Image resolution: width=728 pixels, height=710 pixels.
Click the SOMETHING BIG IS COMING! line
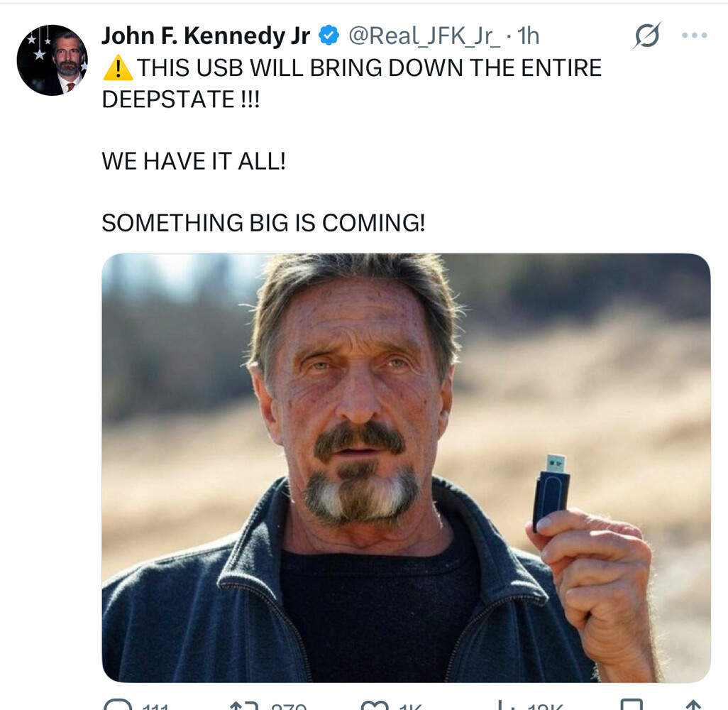point(263,223)
